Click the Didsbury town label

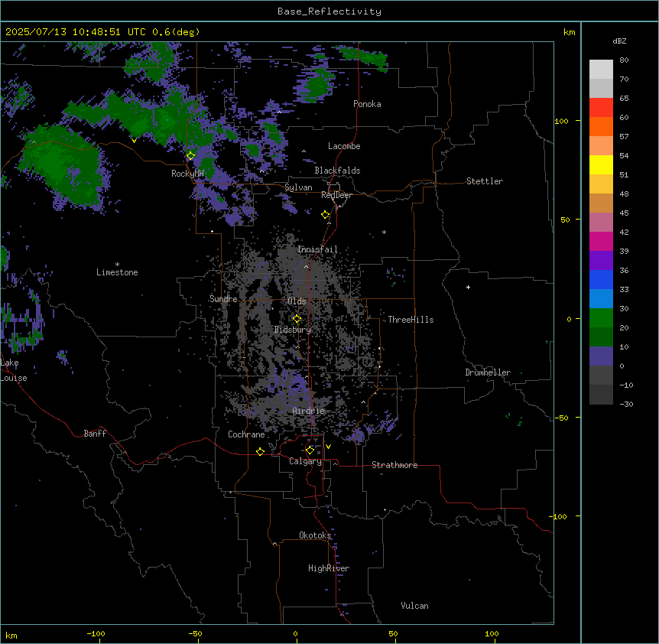tap(293, 330)
